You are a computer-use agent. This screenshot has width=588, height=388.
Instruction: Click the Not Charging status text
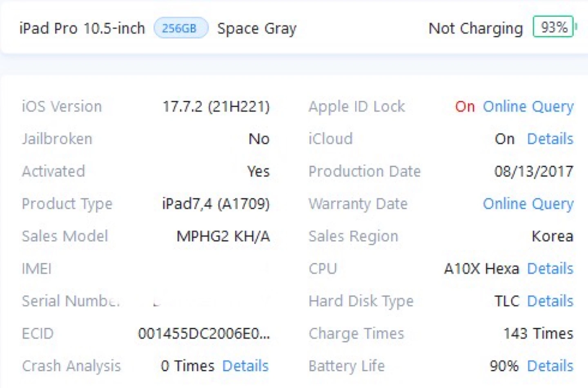[476, 29]
